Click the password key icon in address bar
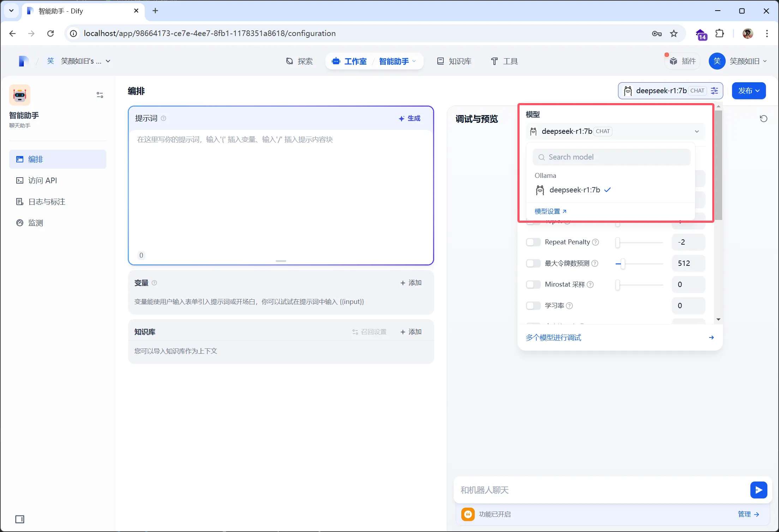The height and width of the screenshot is (532, 779). (x=657, y=34)
